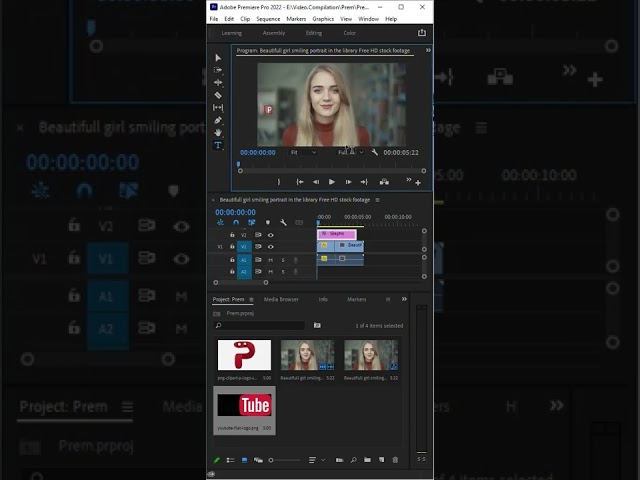
Task: Toggle V2 track output eye
Action: tap(271, 235)
